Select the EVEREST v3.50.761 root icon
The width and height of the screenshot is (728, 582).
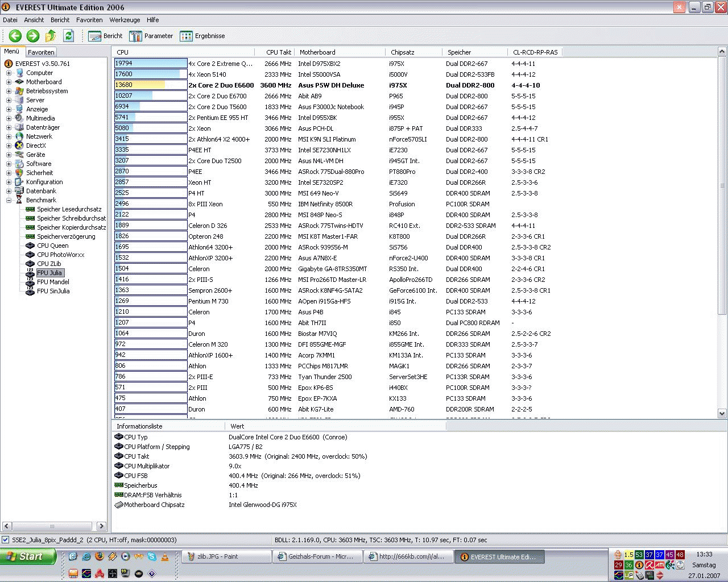(9, 64)
